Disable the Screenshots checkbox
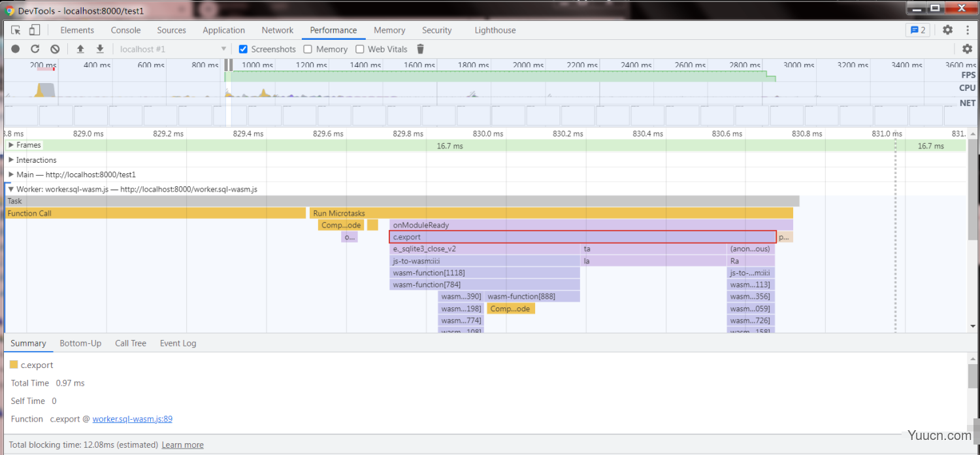Viewport: 980px width, 455px height. pos(243,49)
